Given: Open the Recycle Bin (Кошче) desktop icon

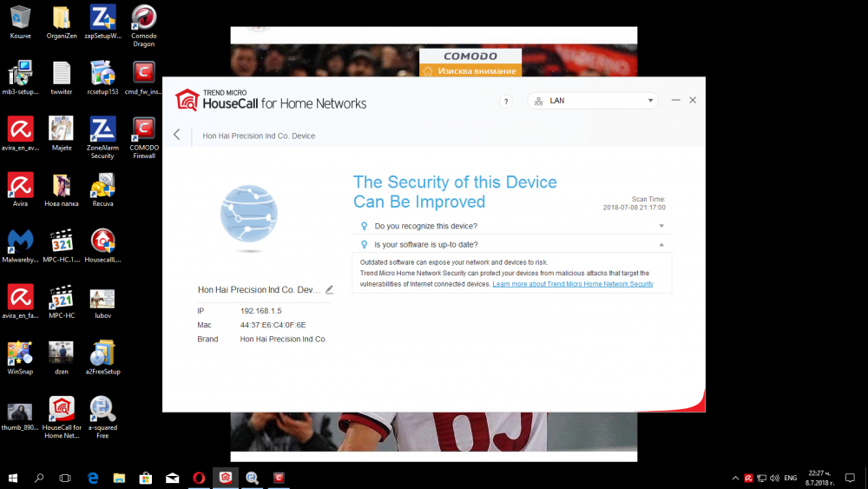Looking at the screenshot, I should click(x=21, y=23).
